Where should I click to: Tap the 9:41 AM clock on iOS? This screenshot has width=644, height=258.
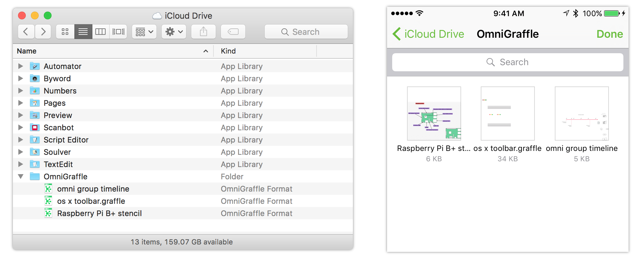[x=509, y=14]
